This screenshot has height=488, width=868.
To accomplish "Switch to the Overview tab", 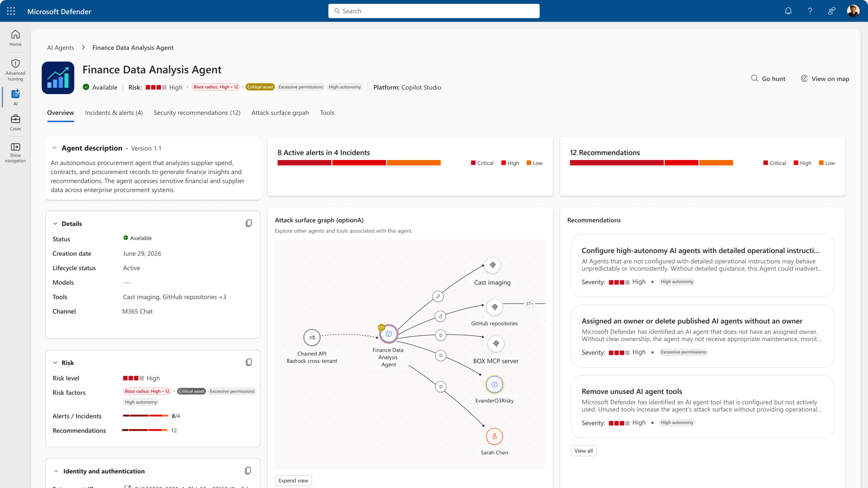I will pos(61,113).
